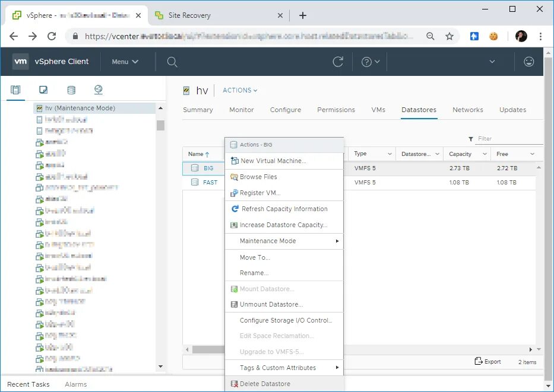Image resolution: width=554 pixels, height=392 pixels.
Task: Switch to the Configure tab
Action: pyautogui.click(x=286, y=110)
